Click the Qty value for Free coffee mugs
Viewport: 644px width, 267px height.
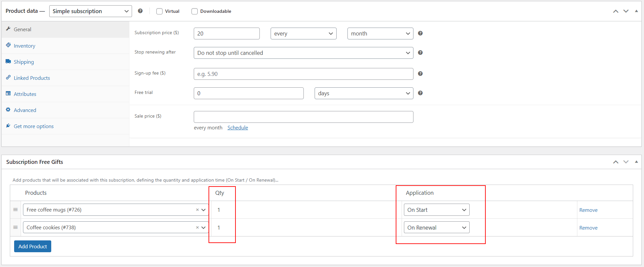pyautogui.click(x=219, y=210)
